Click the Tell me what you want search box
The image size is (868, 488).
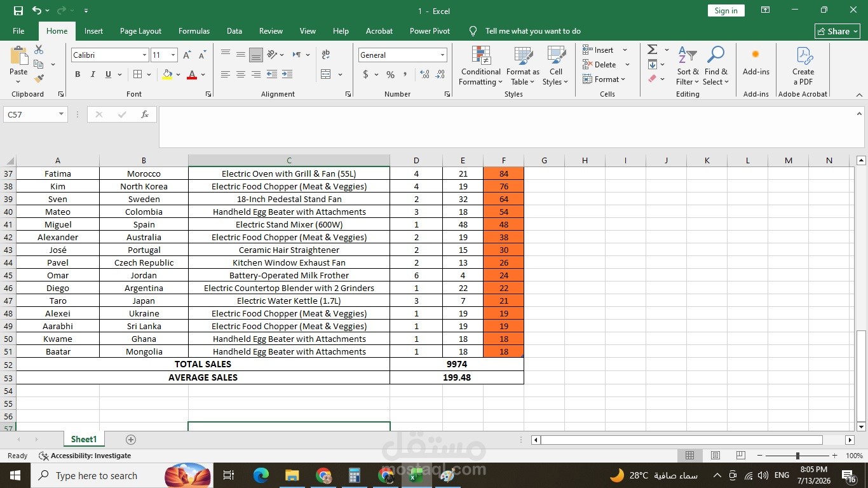532,31
